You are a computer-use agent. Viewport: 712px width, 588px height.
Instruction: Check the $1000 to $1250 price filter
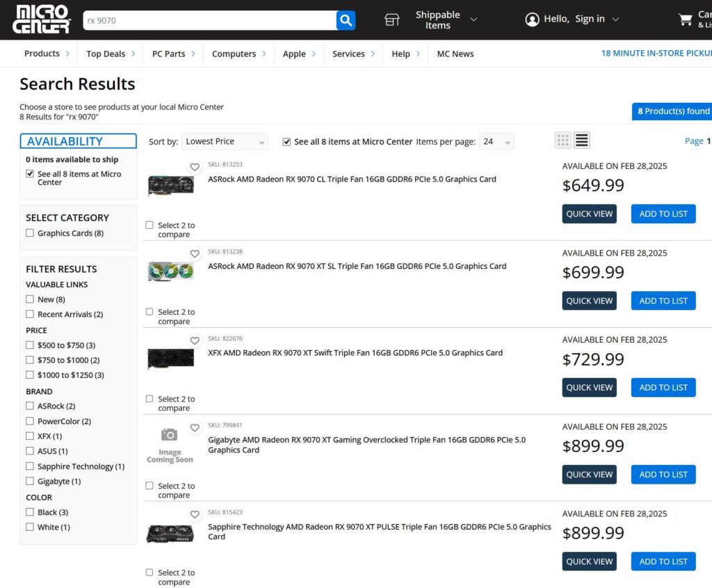click(x=30, y=375)
